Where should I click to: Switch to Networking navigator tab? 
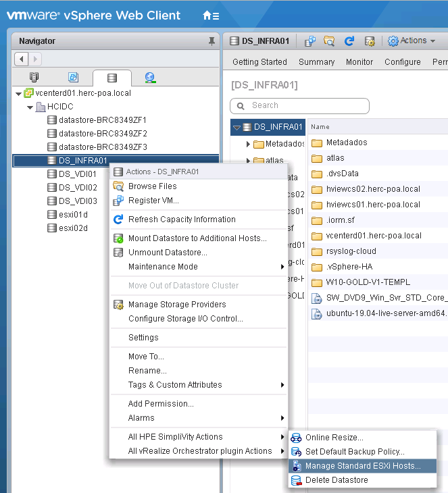(151, 78)
